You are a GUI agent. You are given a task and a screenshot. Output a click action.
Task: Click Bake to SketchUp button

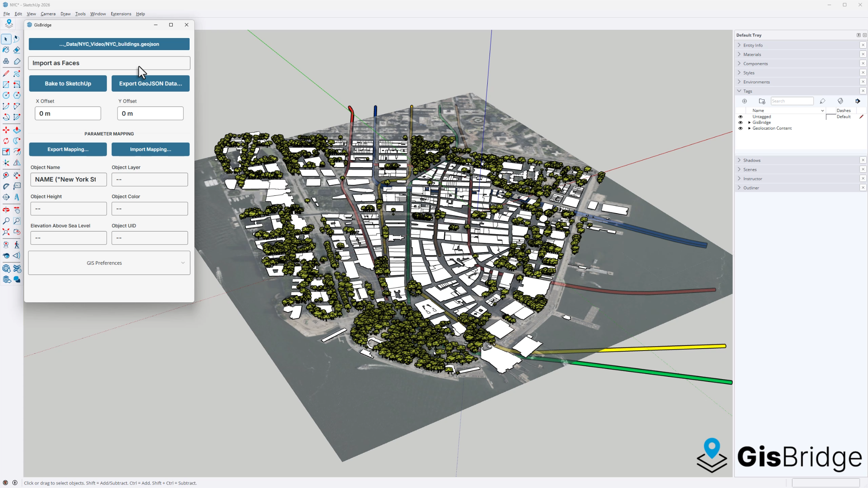click(68, 83)
